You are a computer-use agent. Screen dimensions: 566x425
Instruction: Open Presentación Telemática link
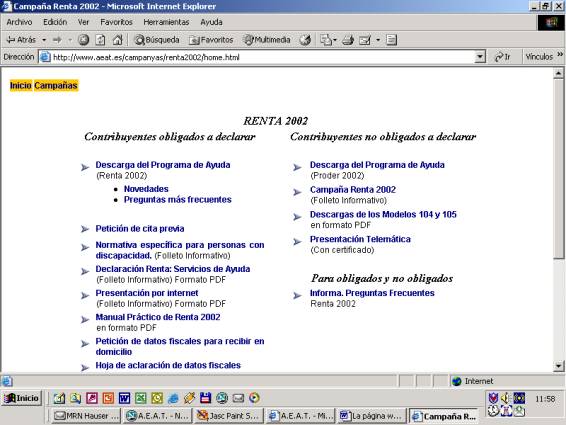[360, 239]
